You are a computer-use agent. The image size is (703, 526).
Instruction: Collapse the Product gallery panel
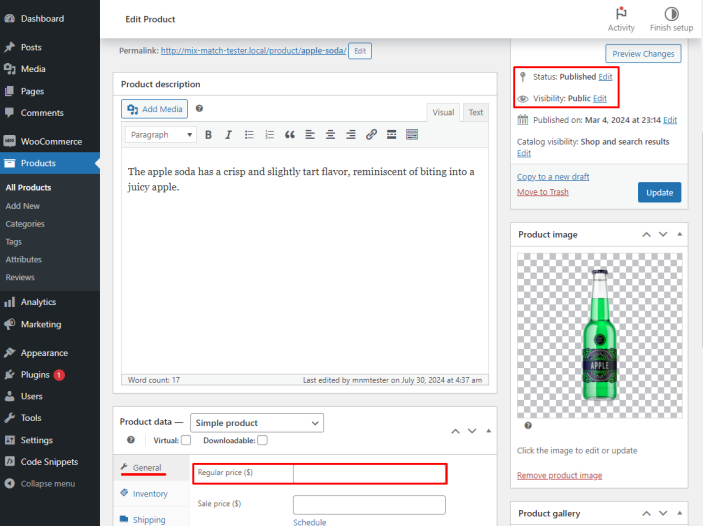(x=680, y=513)
